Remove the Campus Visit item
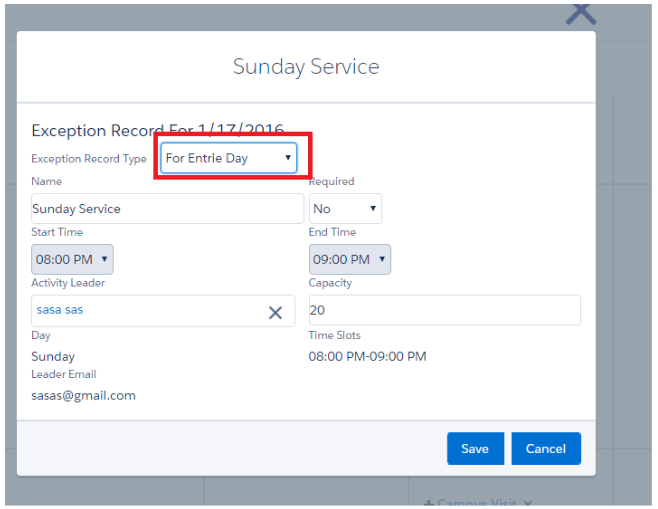 point(528,503)
